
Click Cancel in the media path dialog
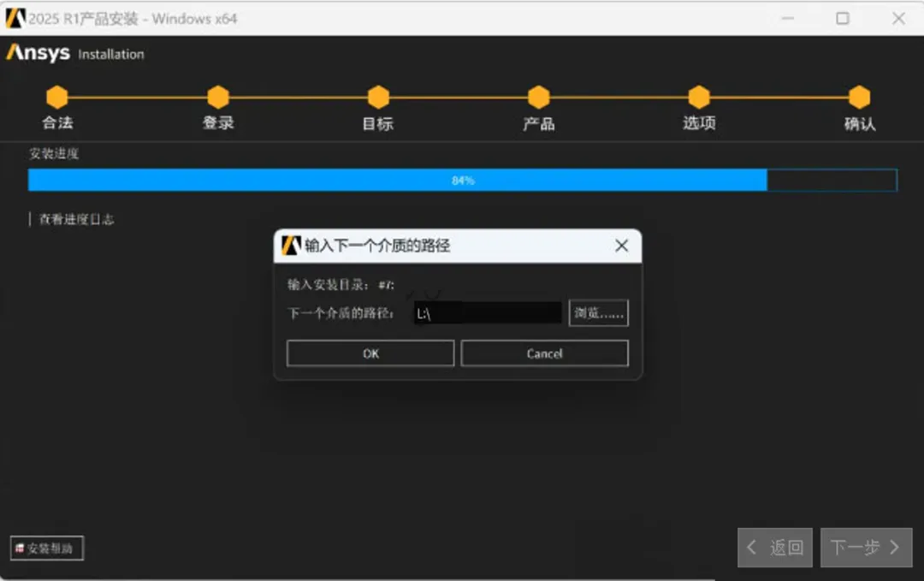(544, 353)
